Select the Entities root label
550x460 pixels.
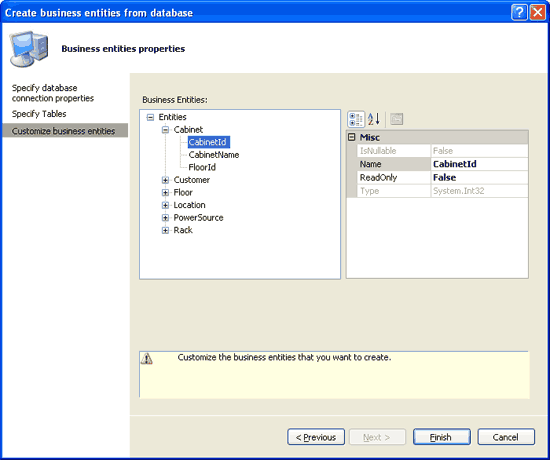pyautogui.click(x=173, y=117)
